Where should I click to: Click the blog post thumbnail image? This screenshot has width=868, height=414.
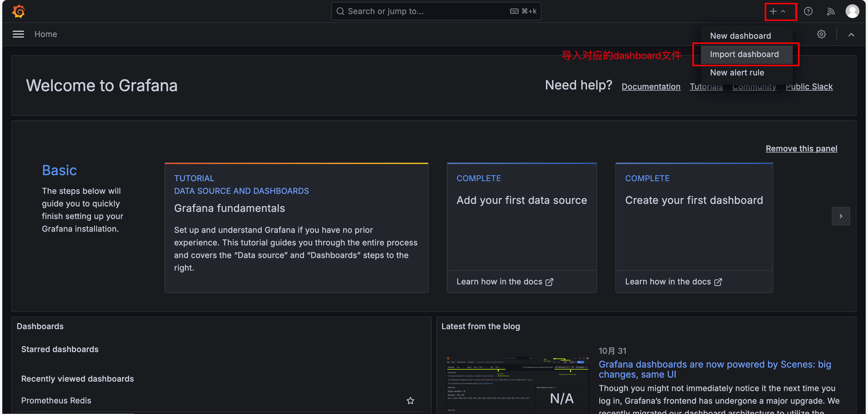[517, 384]
